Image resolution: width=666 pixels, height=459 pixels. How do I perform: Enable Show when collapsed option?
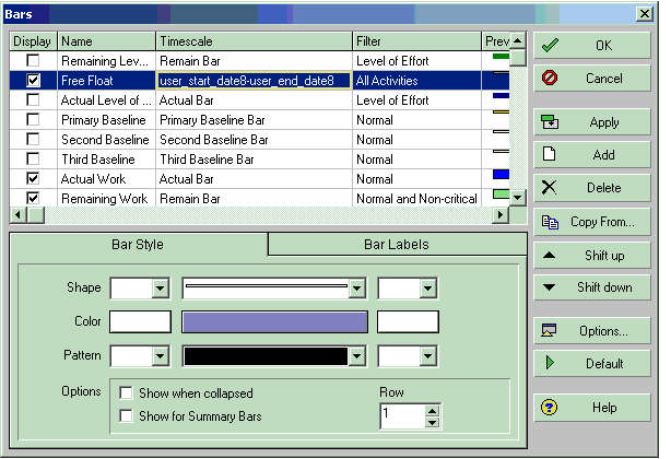(x=126, y=394)
